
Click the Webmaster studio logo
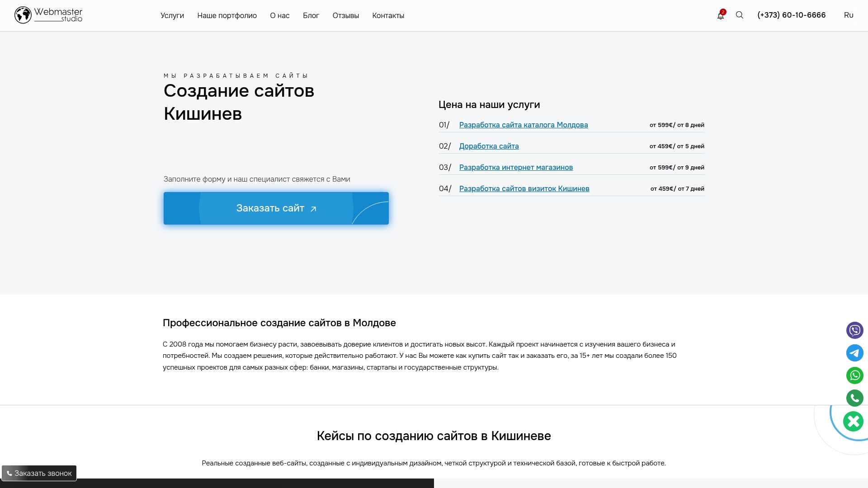[48, 14]
